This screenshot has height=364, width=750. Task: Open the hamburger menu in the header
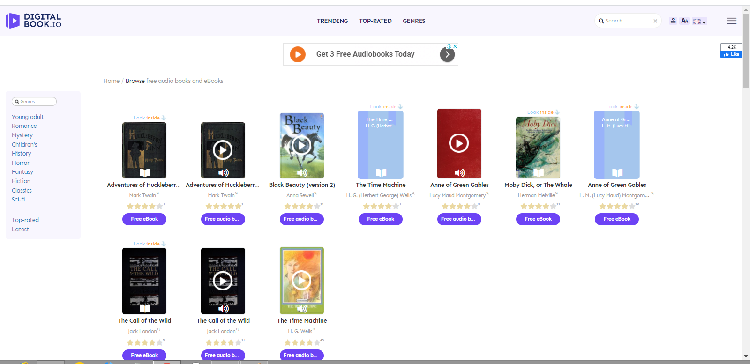(x=731, y=21)
